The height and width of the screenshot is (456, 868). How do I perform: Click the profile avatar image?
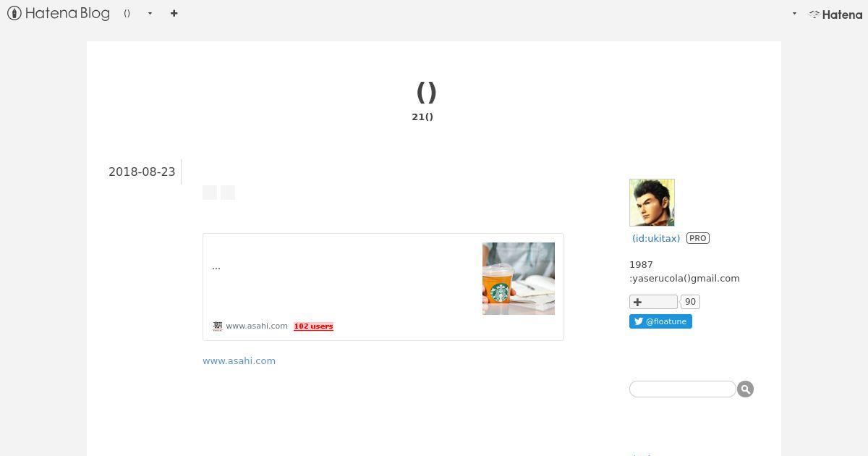point(652,203)
